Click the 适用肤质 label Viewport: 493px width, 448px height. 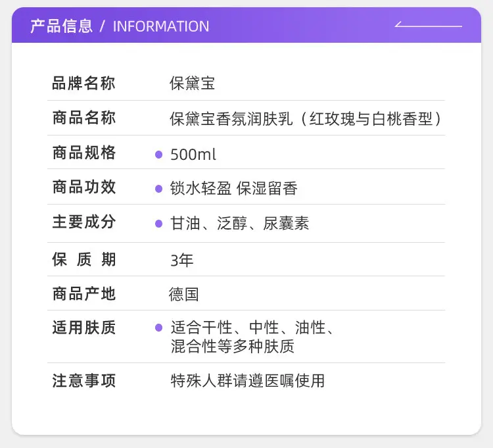84,328
